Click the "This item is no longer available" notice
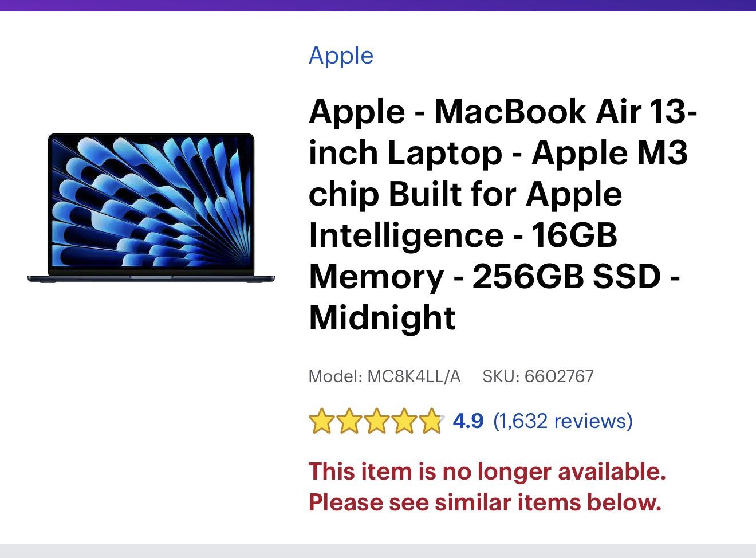This screenshot has width=756, height=558. (x=487, y=471)
